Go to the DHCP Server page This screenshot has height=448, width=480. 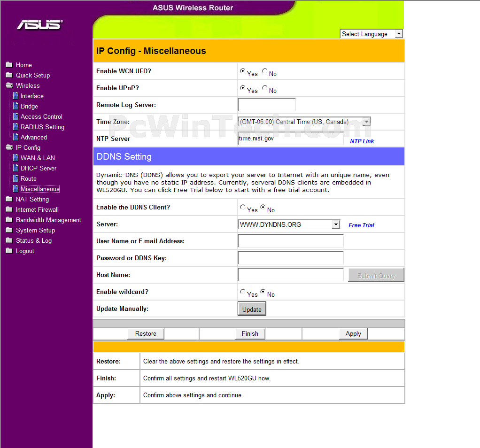(39, 168)
